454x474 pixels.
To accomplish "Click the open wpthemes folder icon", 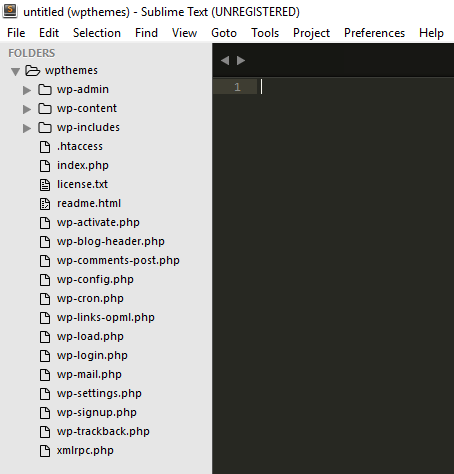I will coord(33,70).
